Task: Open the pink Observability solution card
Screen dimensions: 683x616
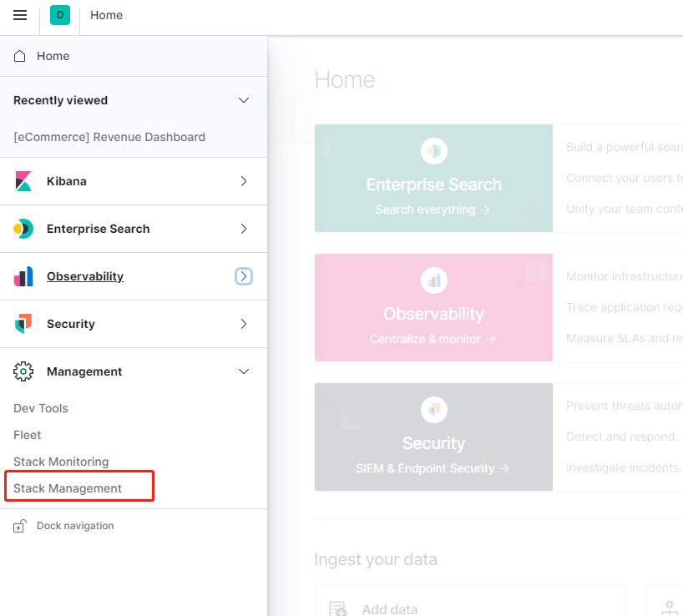Action: (x=434, y=307)
